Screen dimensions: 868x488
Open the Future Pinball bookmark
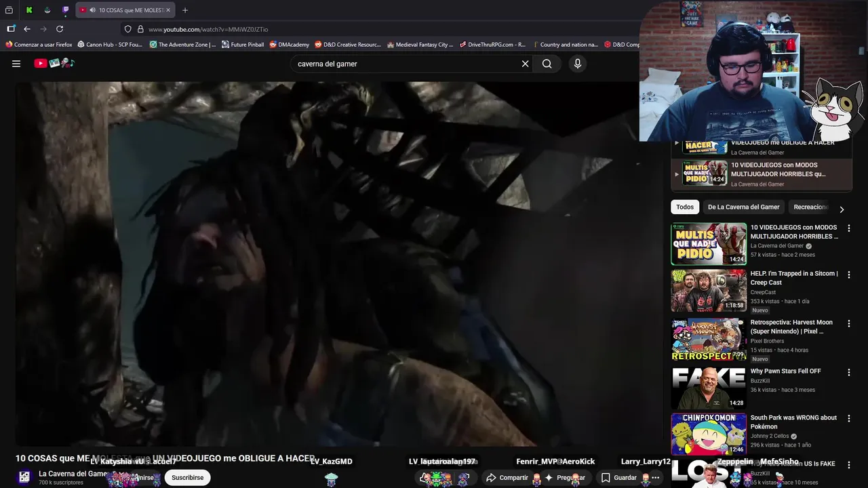243,45
